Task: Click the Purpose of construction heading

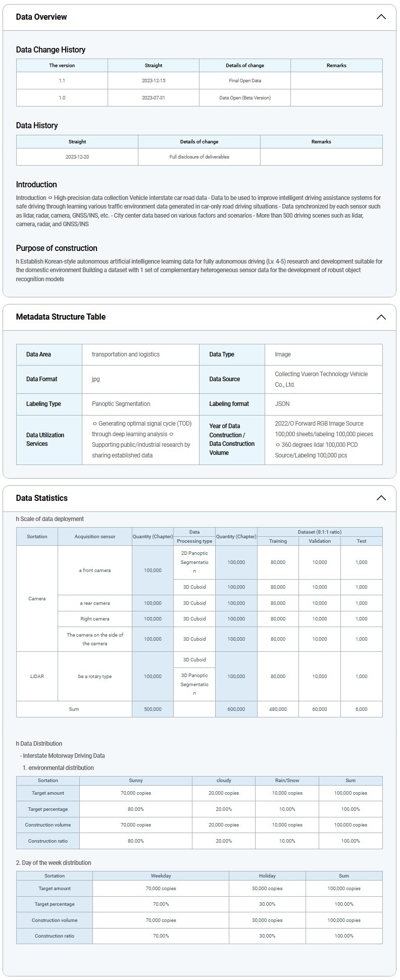Action: 57,248
